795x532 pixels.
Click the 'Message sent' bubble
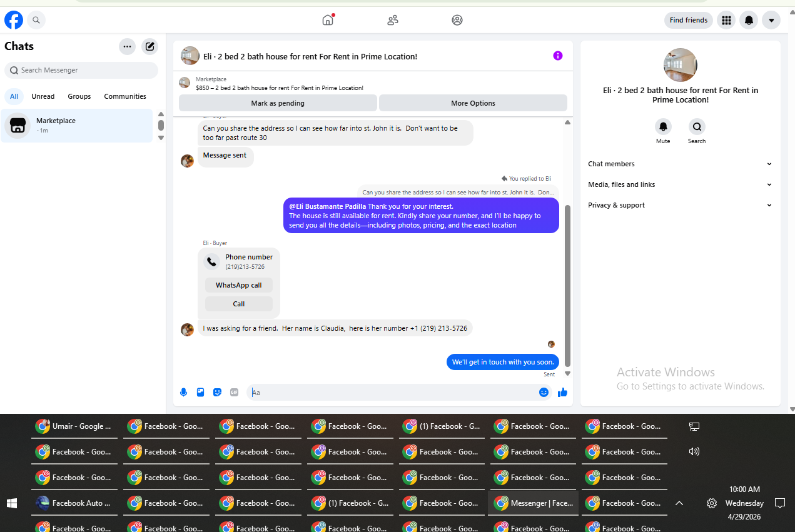point(225,156)
